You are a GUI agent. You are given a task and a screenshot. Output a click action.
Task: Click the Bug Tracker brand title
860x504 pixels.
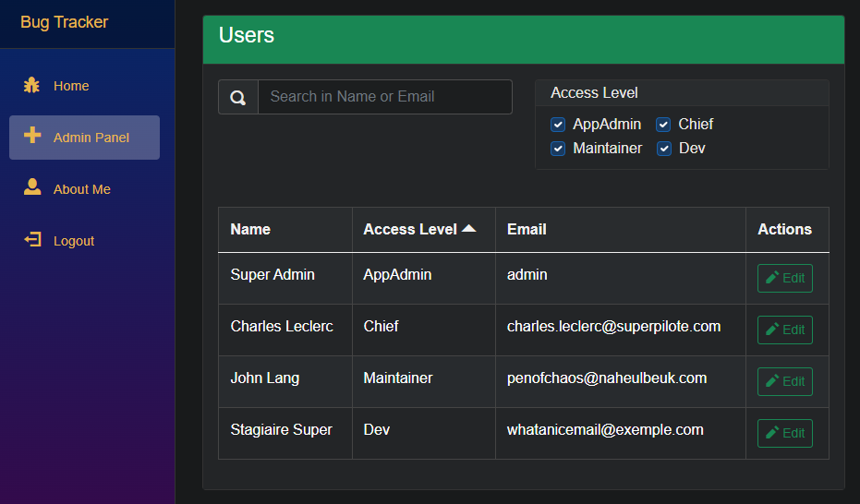(64, 22)
